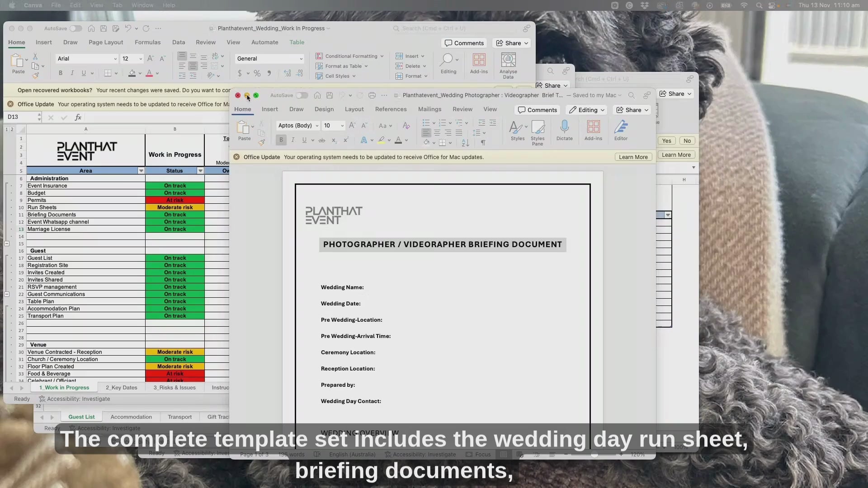This screenshot has height=488, width=868.
Task: Click the Word print icon
Action: pyautogui.click(x=372, y=95)
